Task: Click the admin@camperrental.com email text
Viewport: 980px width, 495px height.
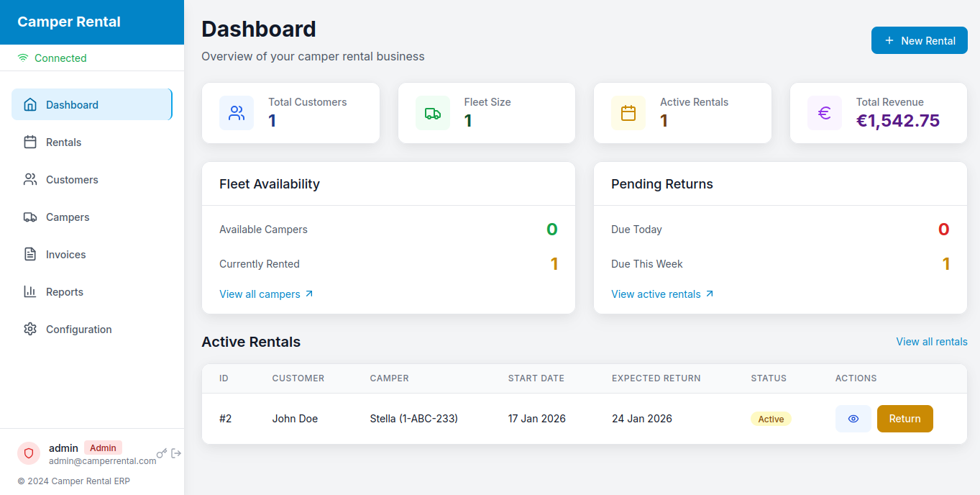Action: tap(103, 461)
